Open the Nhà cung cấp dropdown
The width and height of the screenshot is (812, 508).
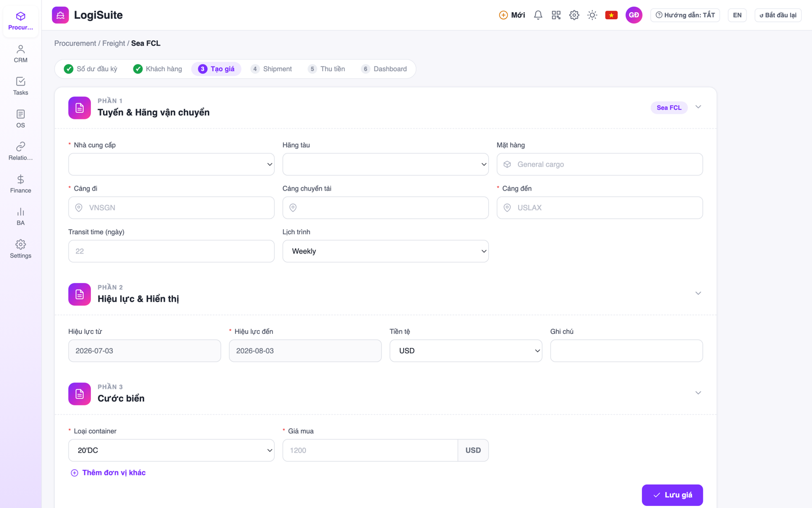click(172, 165)
